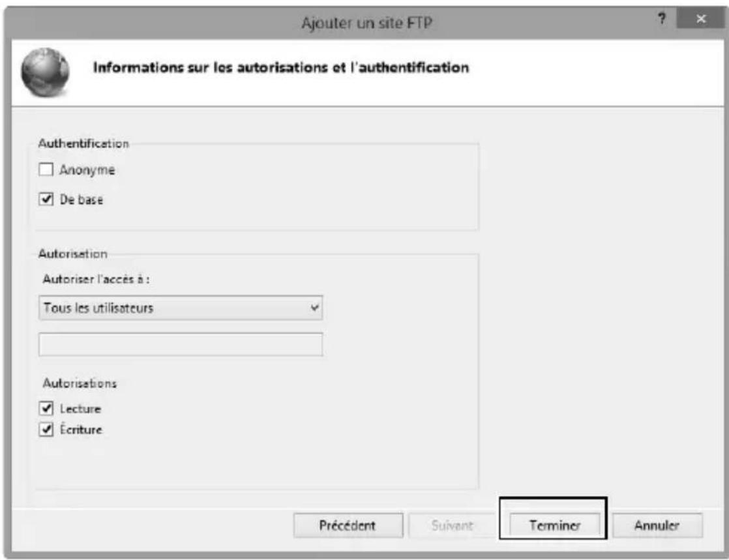Image resolution: width=729 pixels, height=560 pixels.
Task: Uncheck the De base authentication checkbox
Action: click(x=46, y=199)
